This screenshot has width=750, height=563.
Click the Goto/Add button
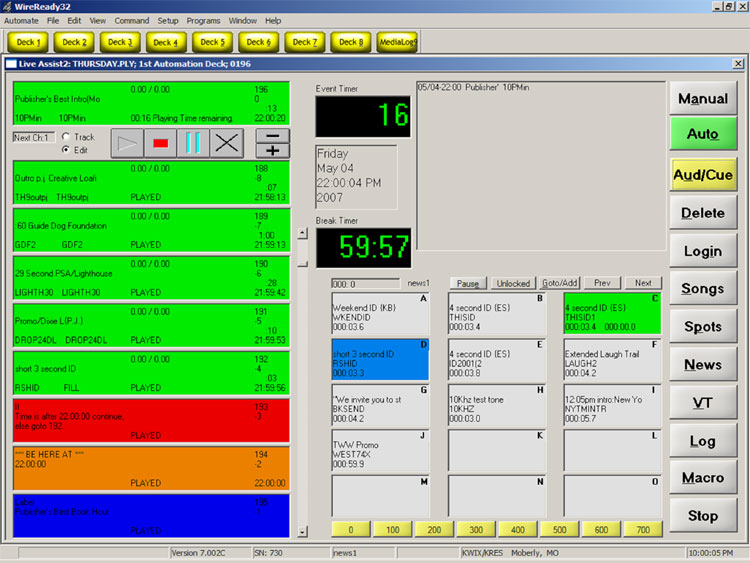click(559, 283)
